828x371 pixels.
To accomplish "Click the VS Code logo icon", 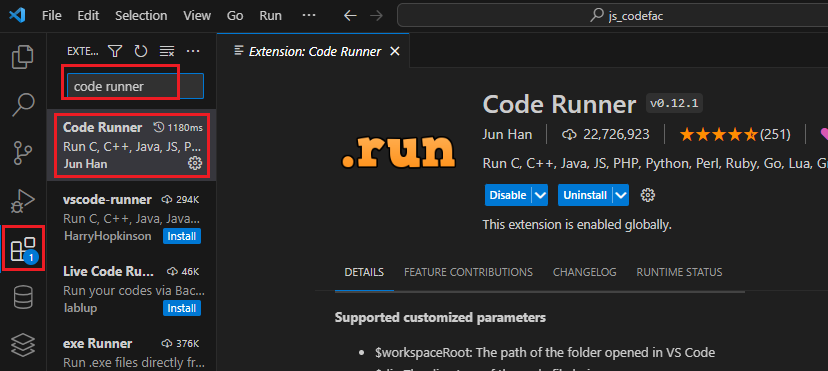I will 17,16.
